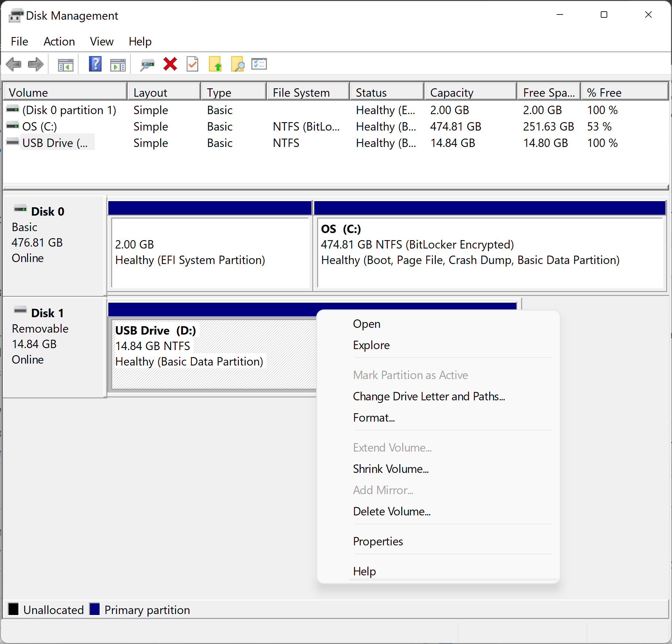Select Delete Volume from context menu
The width and height of the screenshot is (672, 644).
pyautogui.click(x=392, y=511)
